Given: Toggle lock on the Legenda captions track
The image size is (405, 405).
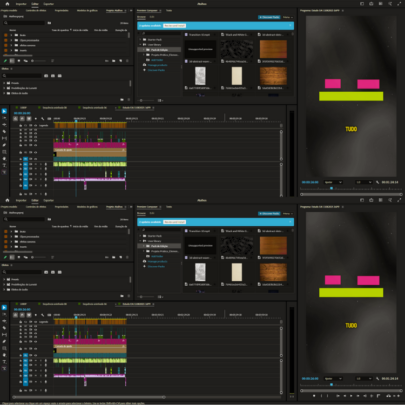Looking at the screenshot, I should coord(21,322).
